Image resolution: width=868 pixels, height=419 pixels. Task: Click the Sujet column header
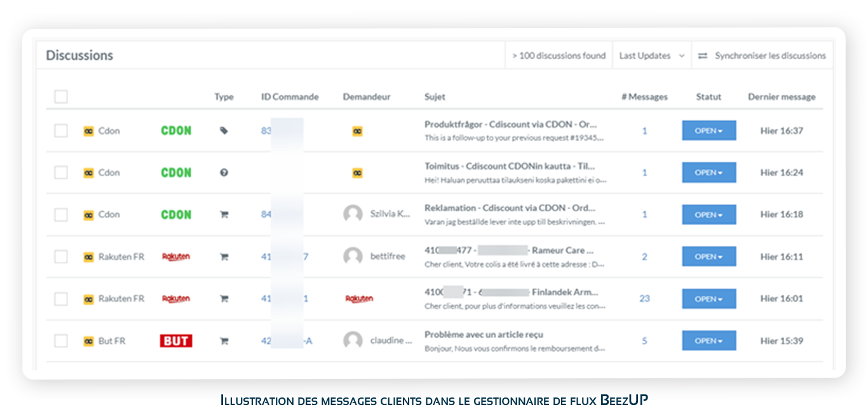pos(435,97)
